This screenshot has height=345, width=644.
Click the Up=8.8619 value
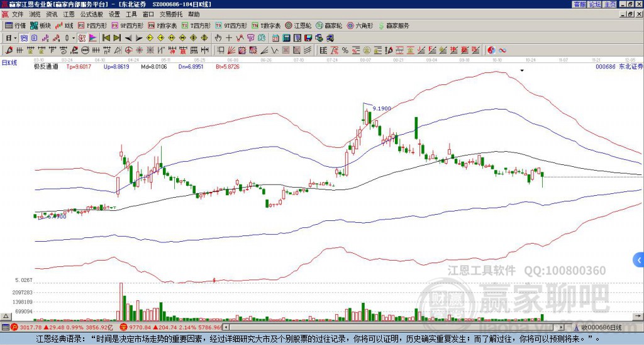tap(116, 67)
